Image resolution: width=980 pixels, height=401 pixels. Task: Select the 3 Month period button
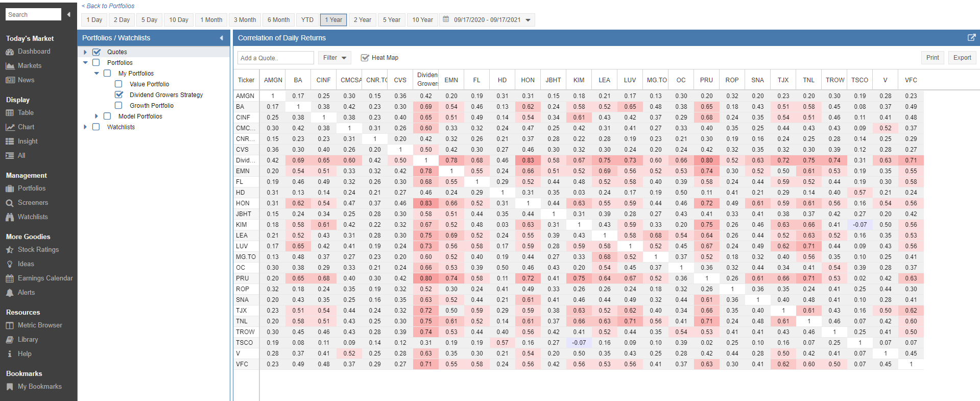click(245, 20)
